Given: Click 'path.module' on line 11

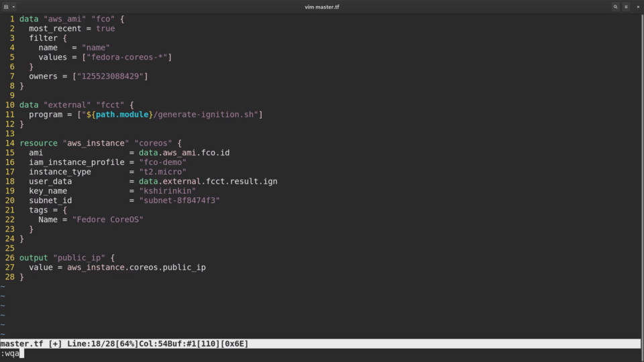Looking at the screenshot, I should click(x=122, y=115).
